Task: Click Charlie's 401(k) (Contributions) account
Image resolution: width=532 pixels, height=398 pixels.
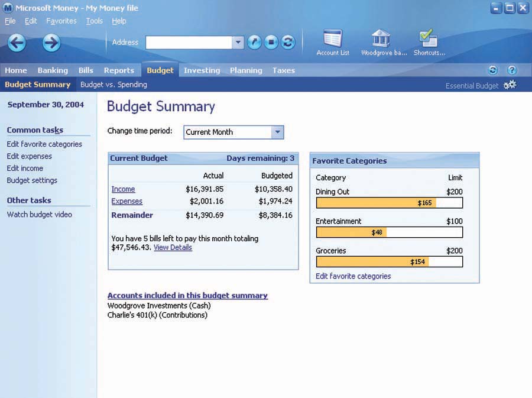Action: (x=157, y=315)
